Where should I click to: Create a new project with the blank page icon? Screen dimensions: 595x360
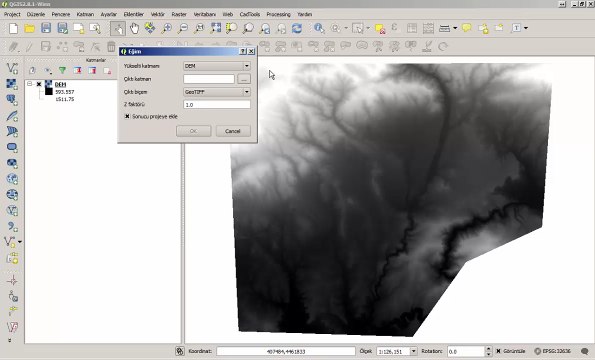(x=14, y=28)
